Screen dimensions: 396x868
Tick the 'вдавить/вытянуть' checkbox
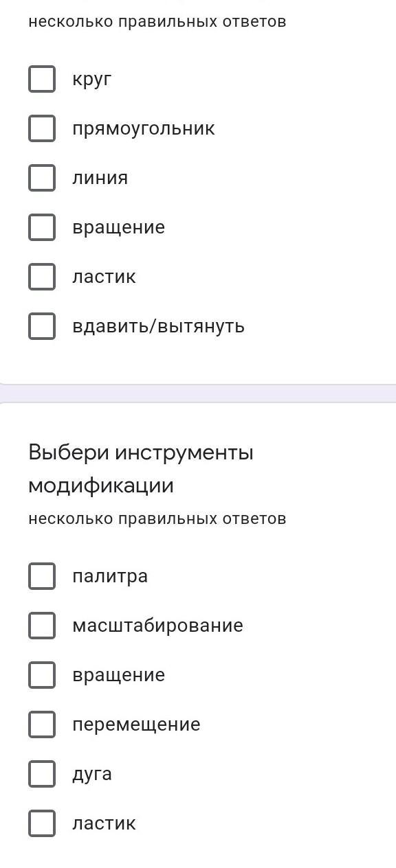(42, 326)
